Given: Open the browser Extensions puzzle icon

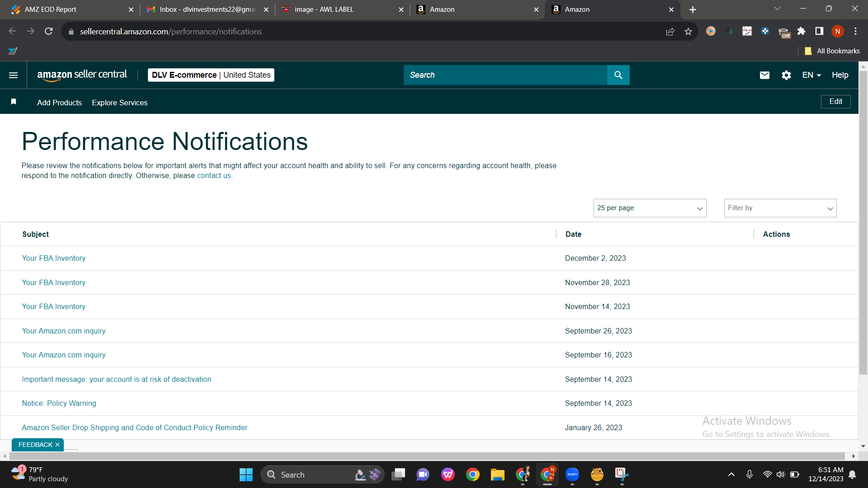Looking at the screenshot, I should (x=801, y=31).
